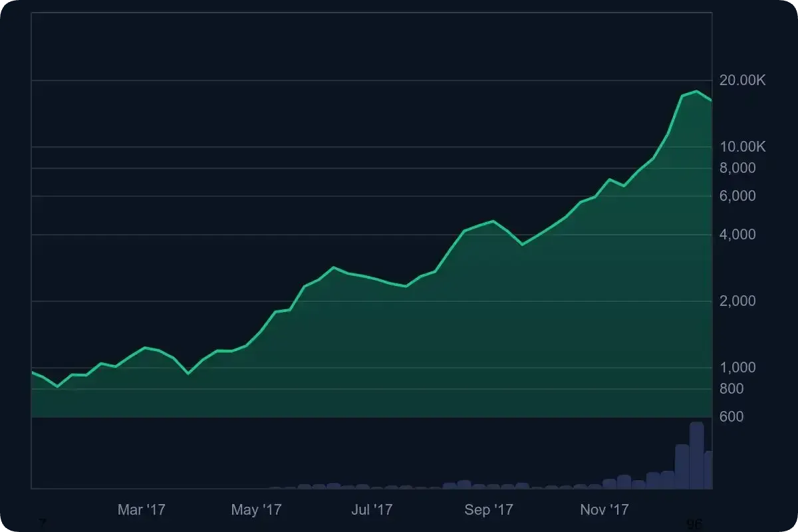Click the 800 price label
Image resolution: width=798 pixels, height=532 pixels.
click(x=731, y=389)
